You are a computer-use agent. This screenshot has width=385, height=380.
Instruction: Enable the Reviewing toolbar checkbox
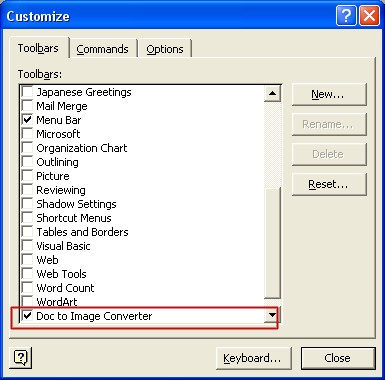coord(27,189)
